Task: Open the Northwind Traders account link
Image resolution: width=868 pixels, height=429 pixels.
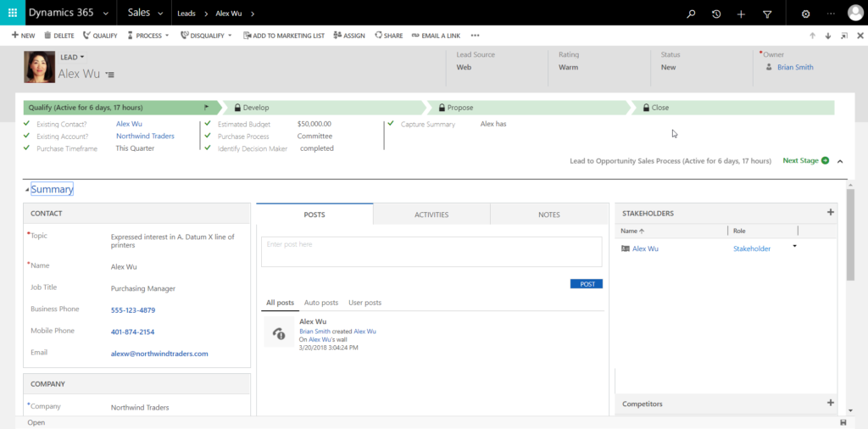Action: click(145, 136)
